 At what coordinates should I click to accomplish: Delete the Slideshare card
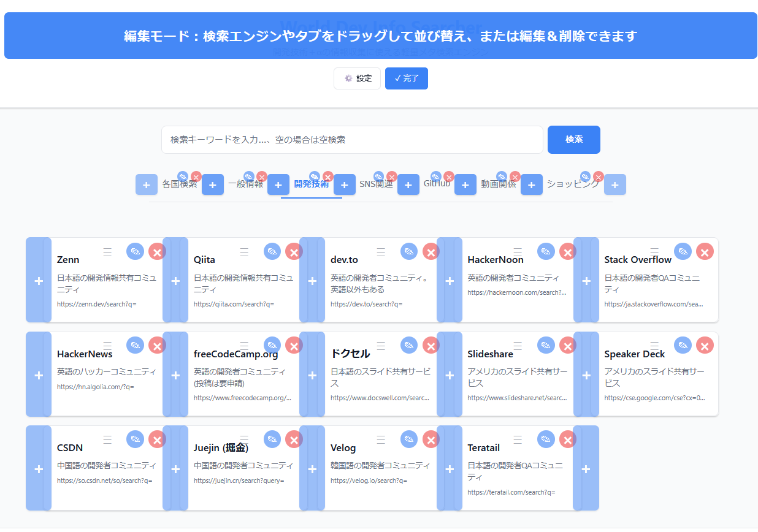pos(568,345)
